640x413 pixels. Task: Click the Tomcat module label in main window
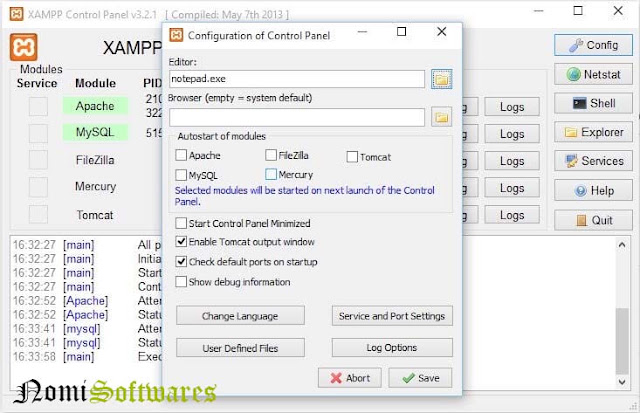95,215
